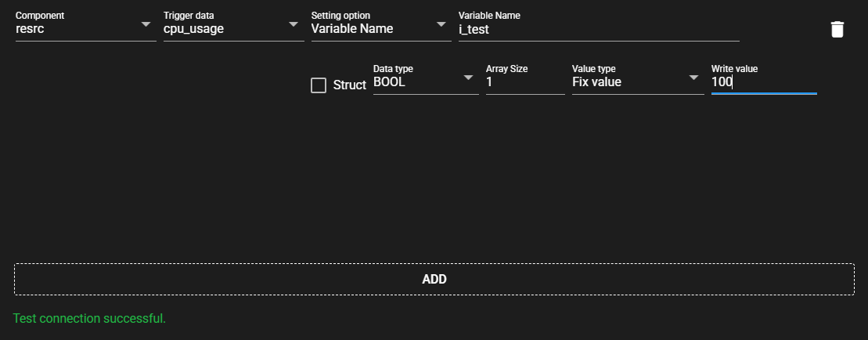
Task: Choose a Data type from BOOL field
Action: [415, 82]
